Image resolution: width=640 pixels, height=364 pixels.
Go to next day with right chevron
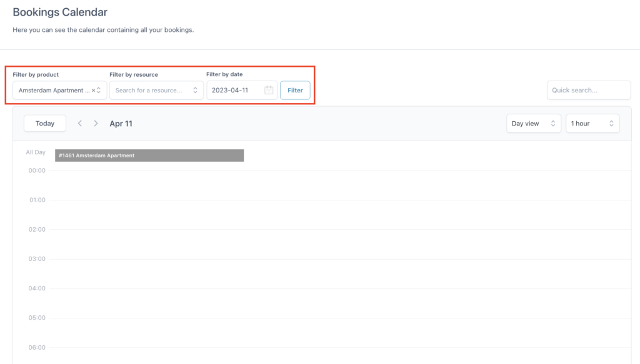pyautogui.click(x=96, y=123)
